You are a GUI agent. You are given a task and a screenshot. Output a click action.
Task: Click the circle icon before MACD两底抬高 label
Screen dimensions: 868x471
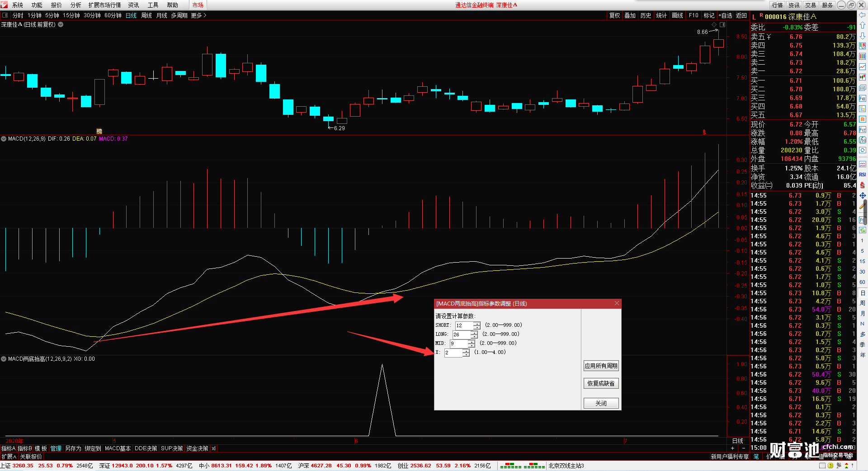pyautogui.click(x=4, y=359)
